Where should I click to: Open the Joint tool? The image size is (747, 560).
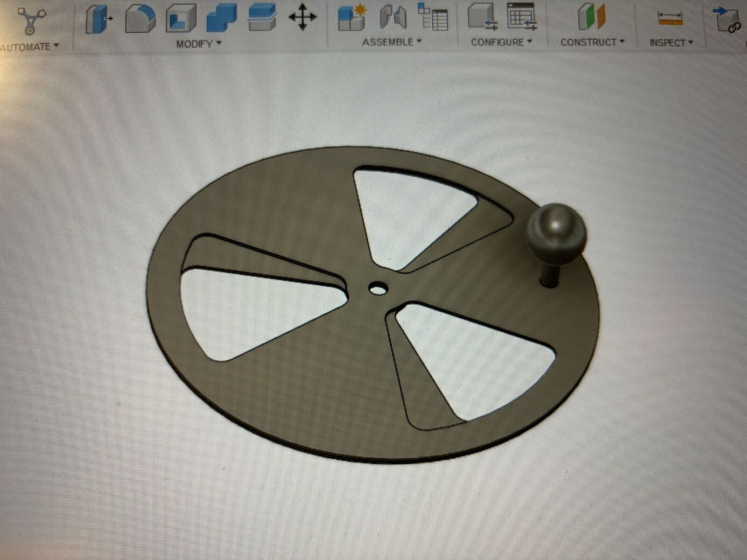coord(393,17)
